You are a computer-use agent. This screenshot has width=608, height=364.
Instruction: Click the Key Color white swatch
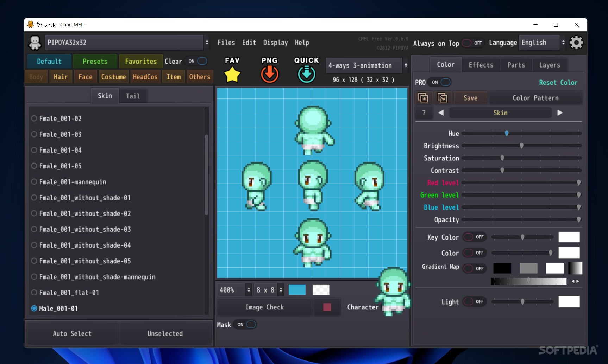point(569,237)
